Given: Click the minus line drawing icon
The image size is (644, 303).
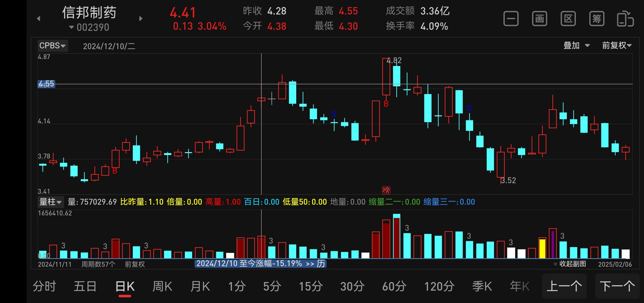Looking at the screenshot, I should click(x=511, y=19).
